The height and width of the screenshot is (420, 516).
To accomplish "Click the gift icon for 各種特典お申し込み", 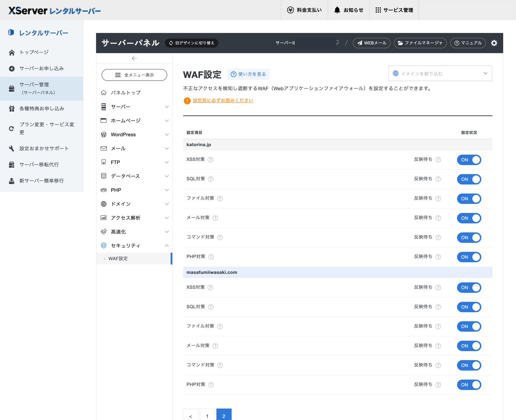I will point(12,109).
